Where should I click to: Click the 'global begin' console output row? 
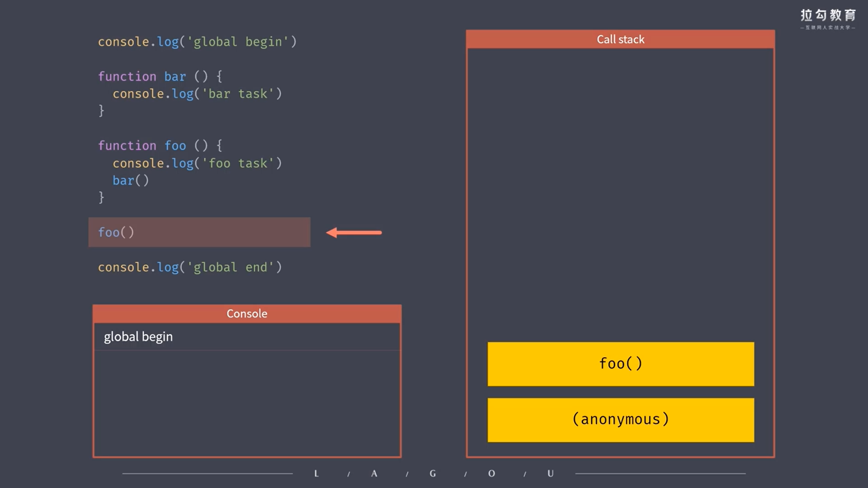pyautogui.click(x=247, y=337)
